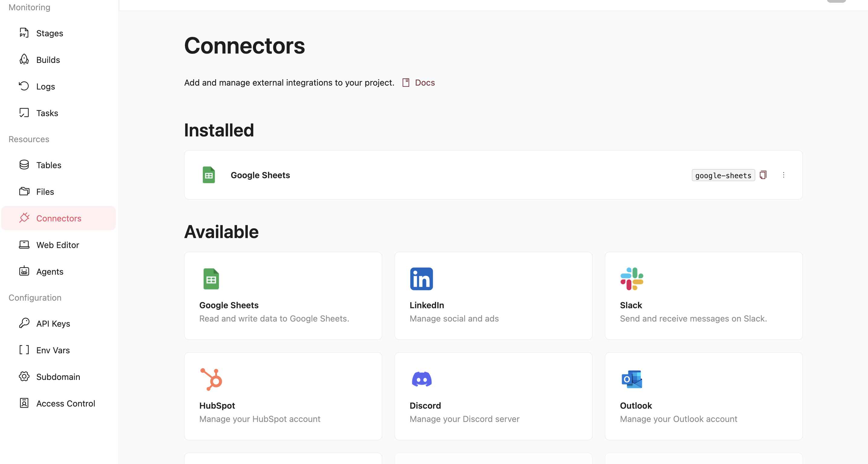Image resolution: width=868 pixels, height=464 pixels.
Task: Click the Subdomain gear icon
Action: tap(24, 376)
